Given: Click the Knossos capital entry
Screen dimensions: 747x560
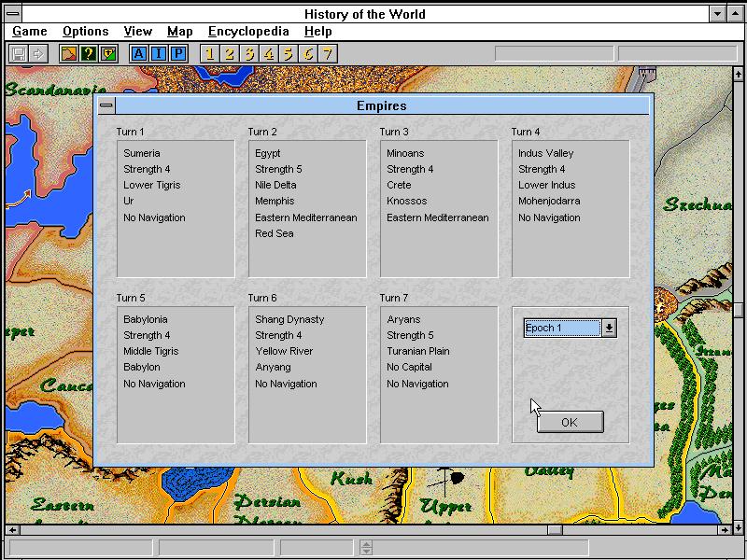Looking at the screenshot, I should [x=406, y=201].
